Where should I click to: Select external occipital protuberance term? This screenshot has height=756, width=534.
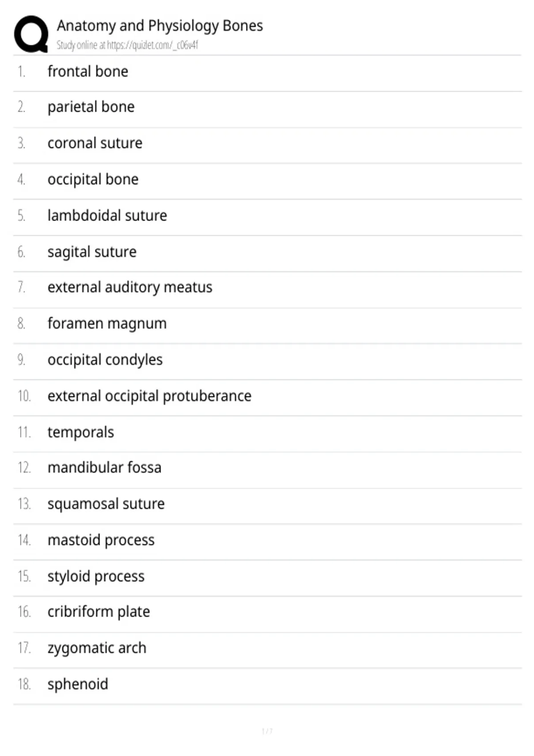pyautogui.click(x=150, y=396)
